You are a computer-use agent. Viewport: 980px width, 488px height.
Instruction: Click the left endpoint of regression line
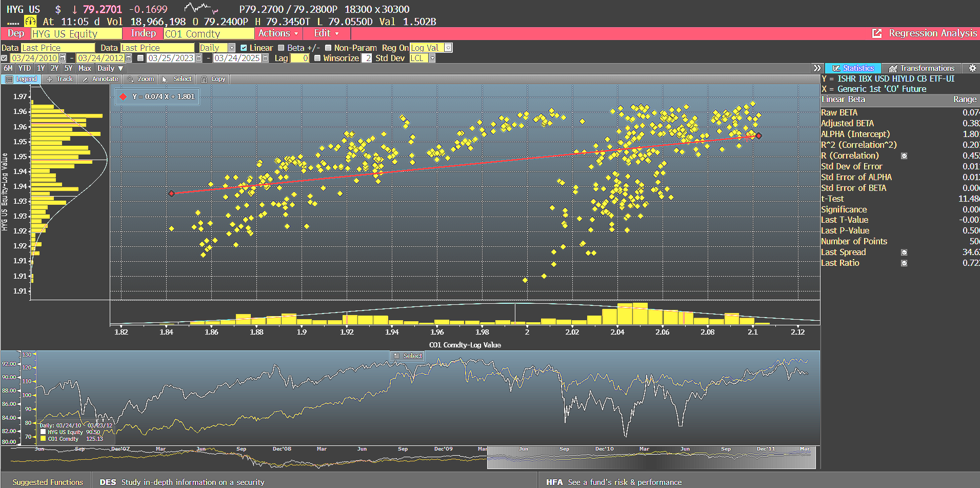click(x=172, y=193)
